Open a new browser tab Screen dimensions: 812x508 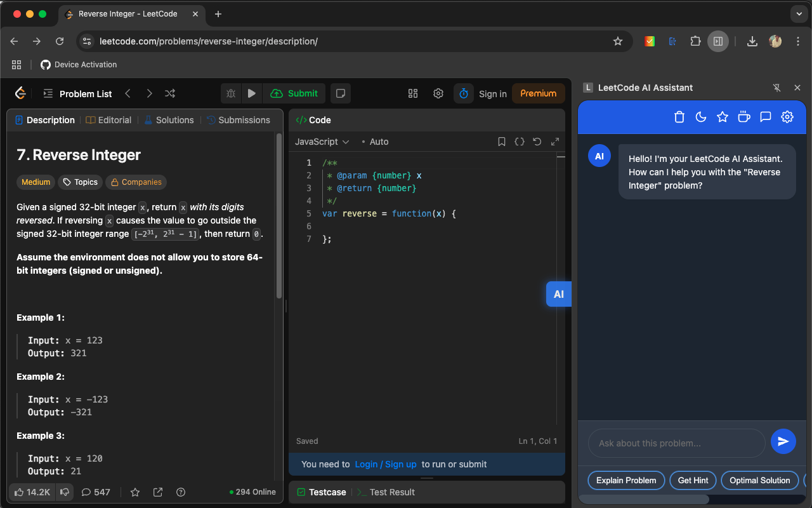point(218,14)
